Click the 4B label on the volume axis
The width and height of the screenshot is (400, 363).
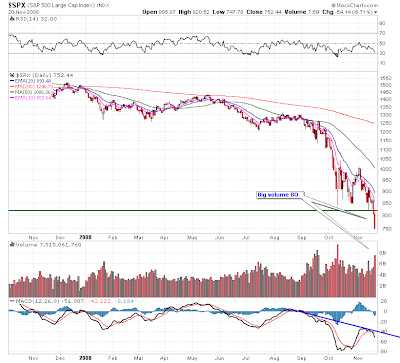point(382,275)
